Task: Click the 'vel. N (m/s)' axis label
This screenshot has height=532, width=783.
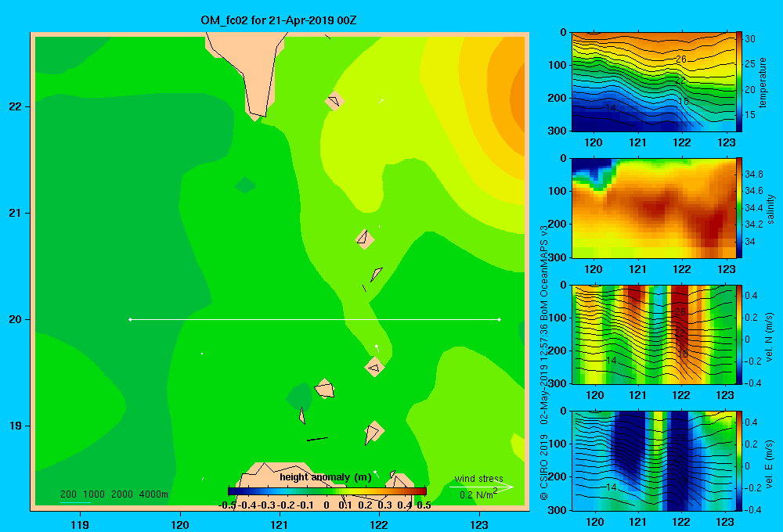Action: [769, 337]
